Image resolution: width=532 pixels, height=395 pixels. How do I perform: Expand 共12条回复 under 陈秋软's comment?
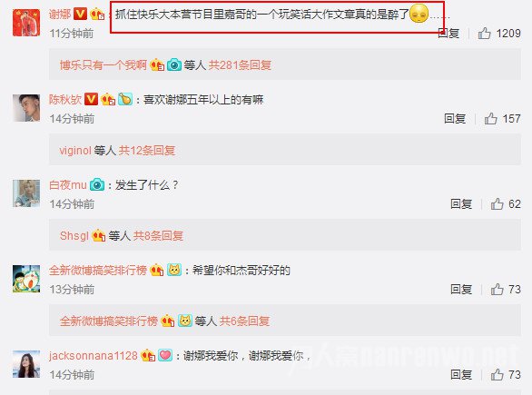point(147,151)
